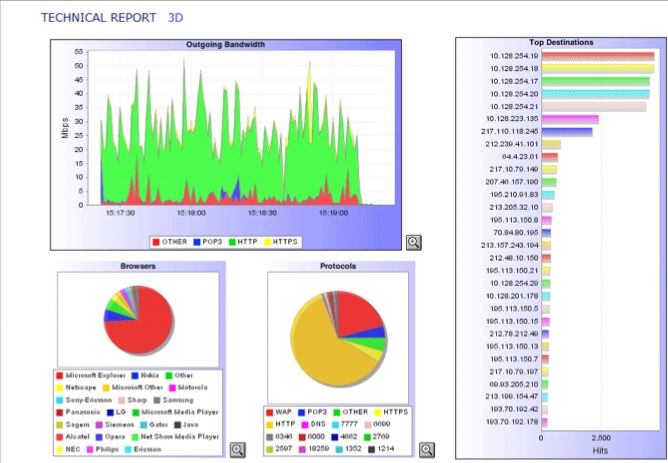The height and width of the screenshot is (463, 668).
Task: Click the Protocols chart title
Action: point(338,266)
